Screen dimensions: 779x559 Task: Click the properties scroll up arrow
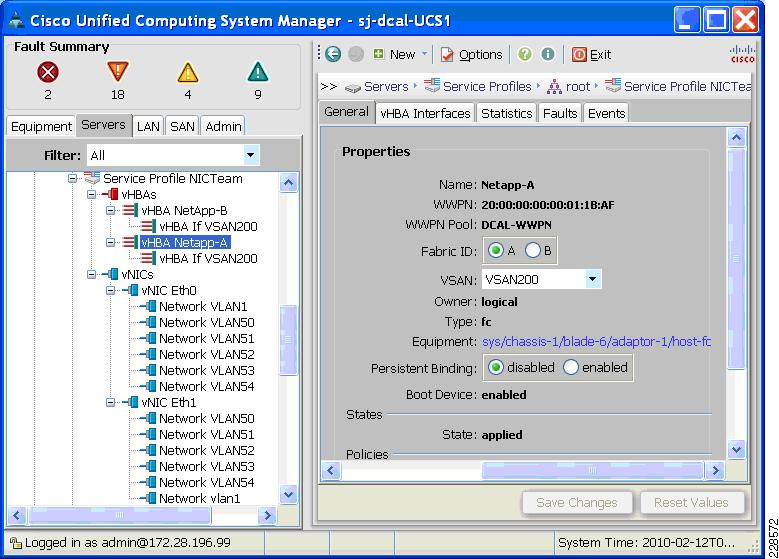point(736,137)
